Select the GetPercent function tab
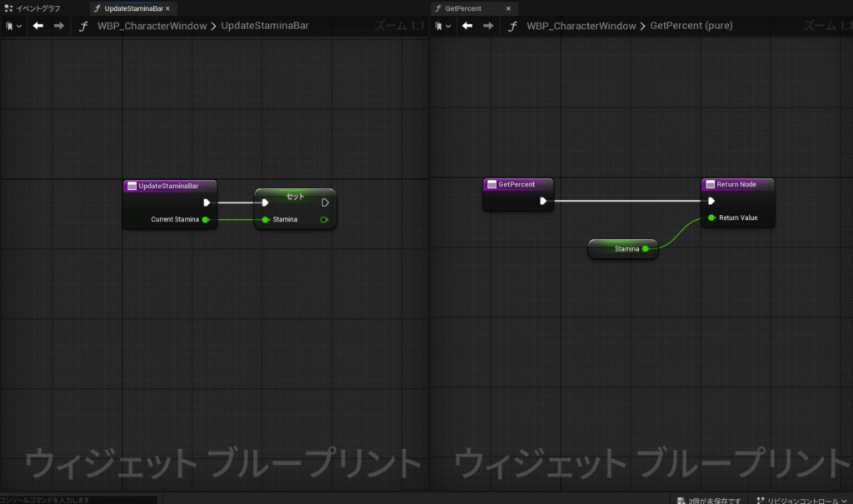This screenshot has height=504, width=853. click(x=463, y=8)
